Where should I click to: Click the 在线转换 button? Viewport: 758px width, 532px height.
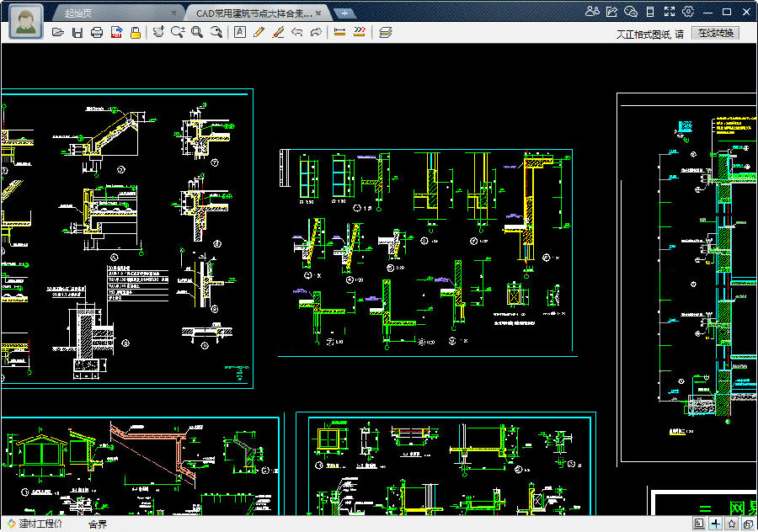(x=715, y=33)
